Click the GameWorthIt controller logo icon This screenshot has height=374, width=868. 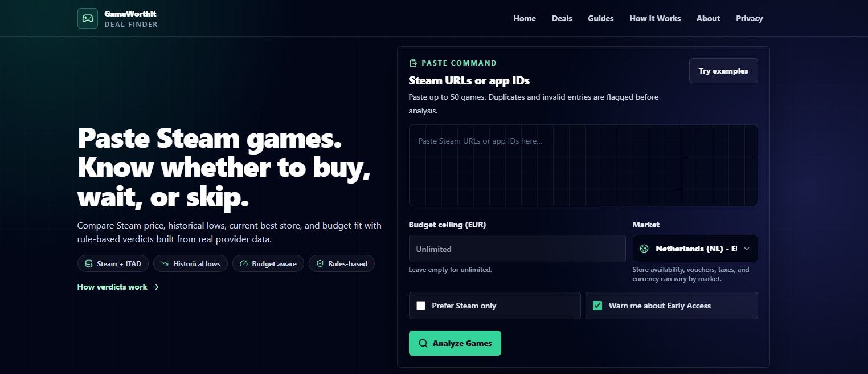pyautogui.click(x=88, y=18)
